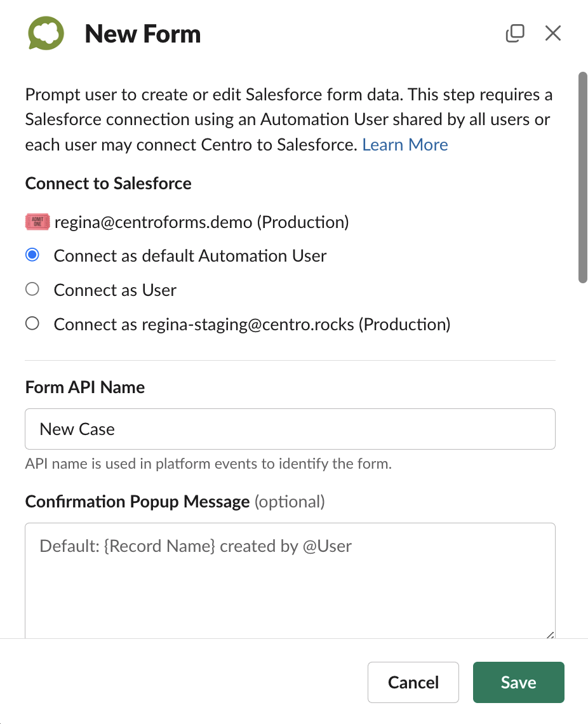Screen dimensions: 588x724
Task: Click the Cancel button
Action: pyautogui.click(x=413, y=683)
